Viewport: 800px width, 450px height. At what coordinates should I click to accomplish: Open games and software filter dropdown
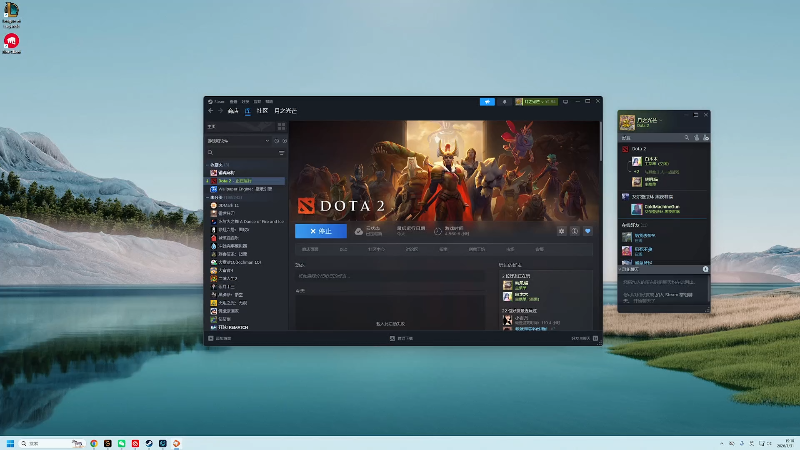pos(238,141)
